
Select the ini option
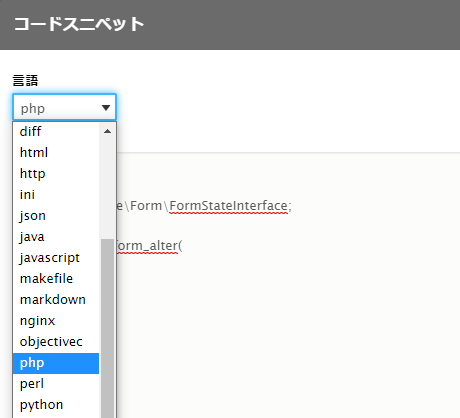click(x=56, y=195)
